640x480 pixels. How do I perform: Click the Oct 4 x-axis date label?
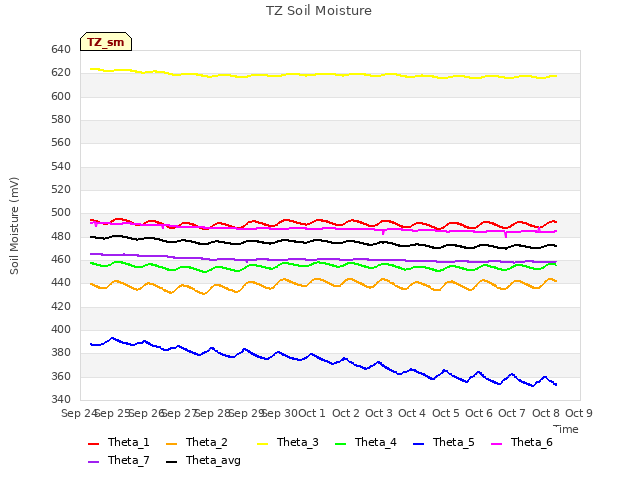[x=412, y=413]
